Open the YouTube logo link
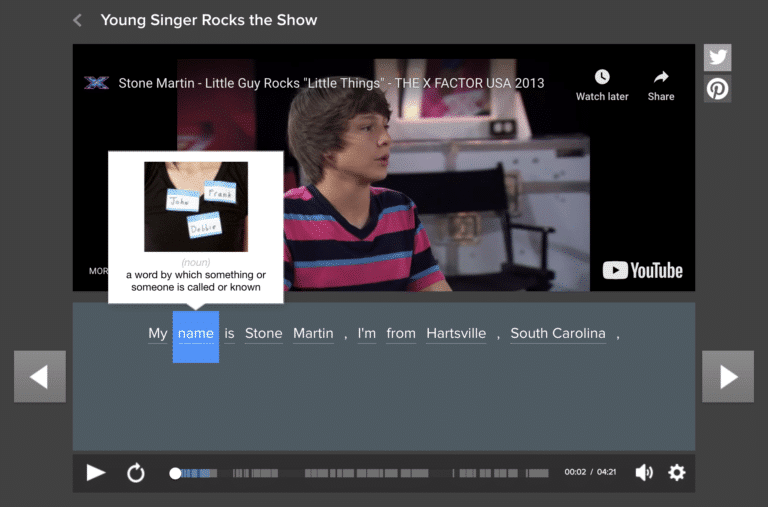Image resolution: width=768 pixels, height=507 pixels. click(x=642, y=270)
